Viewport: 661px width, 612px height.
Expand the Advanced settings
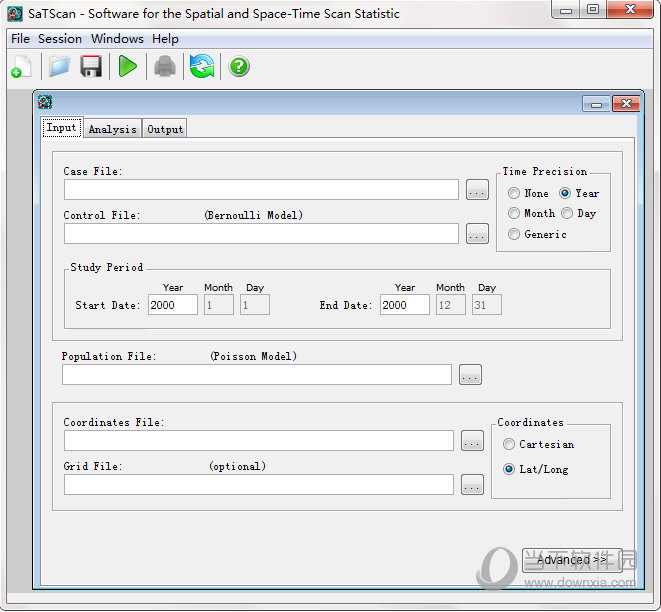coord(571,559)
